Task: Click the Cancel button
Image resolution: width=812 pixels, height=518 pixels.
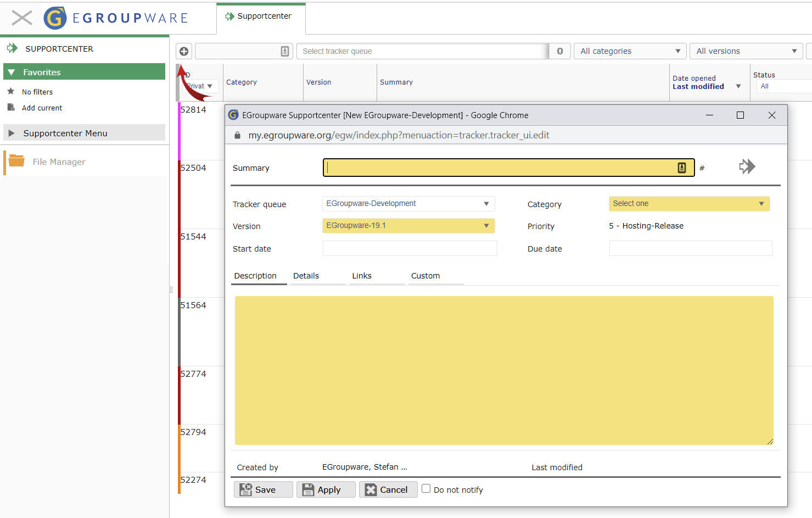Action: (388, 489)
